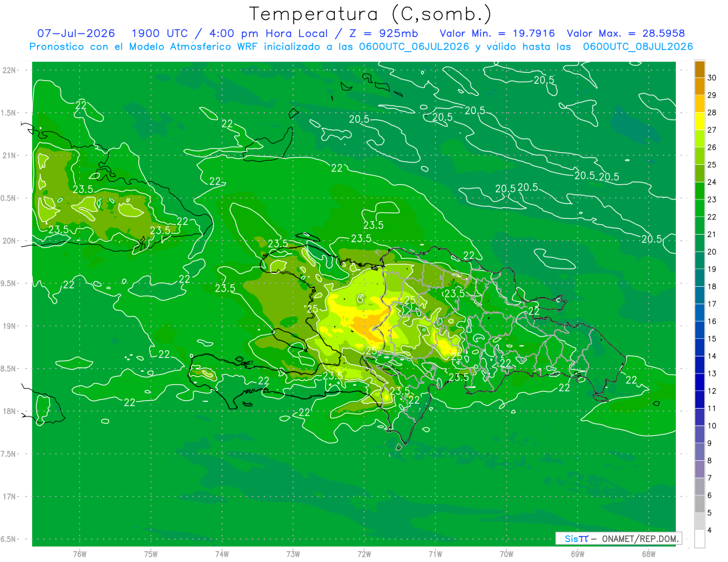Click the '19' label on color scale

712,269
